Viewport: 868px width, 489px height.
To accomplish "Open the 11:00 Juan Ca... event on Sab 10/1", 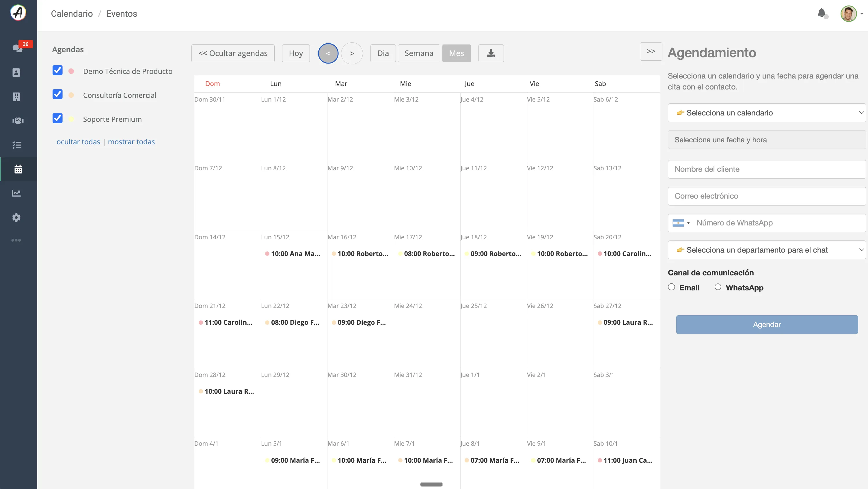I will 625,460.
